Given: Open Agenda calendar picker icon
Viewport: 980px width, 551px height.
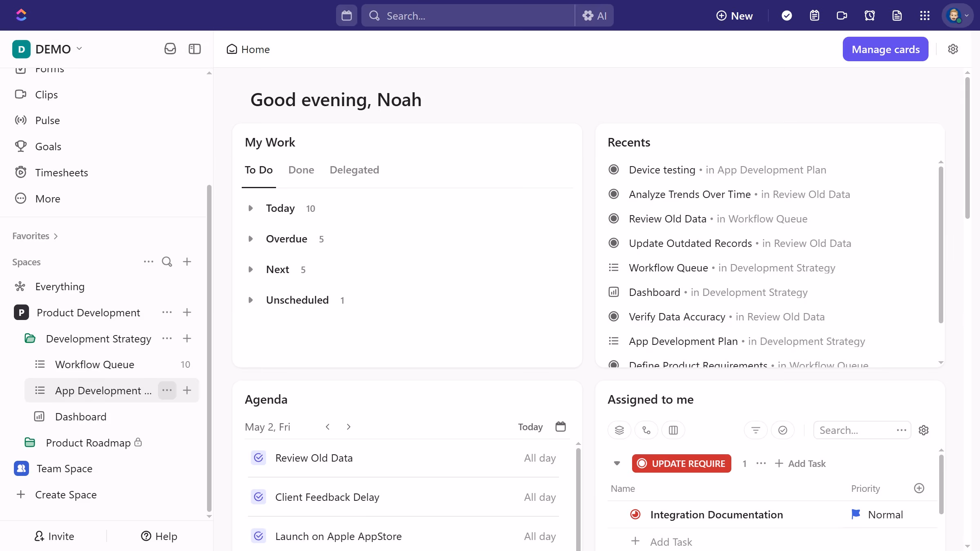Looking at the screenshot, I should 561,427.
